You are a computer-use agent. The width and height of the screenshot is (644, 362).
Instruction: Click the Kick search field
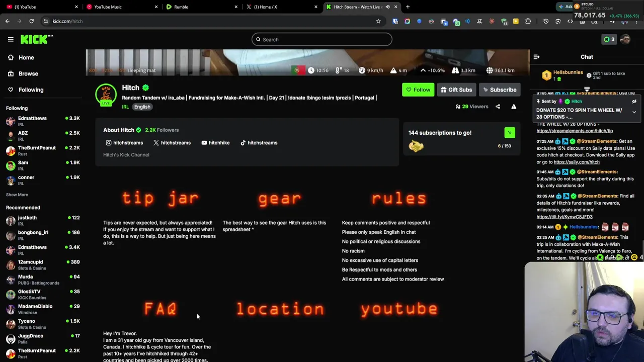pyautogui.click(x=322, y=39)
